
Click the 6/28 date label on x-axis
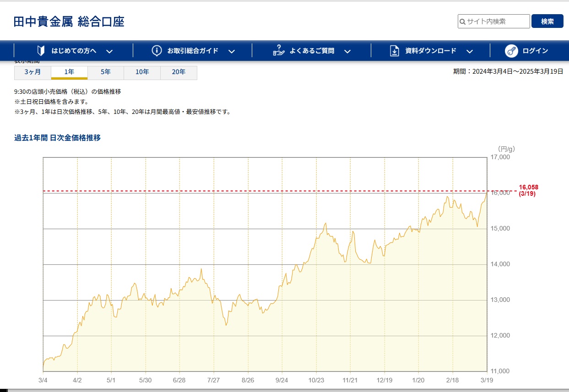[179, 380]
